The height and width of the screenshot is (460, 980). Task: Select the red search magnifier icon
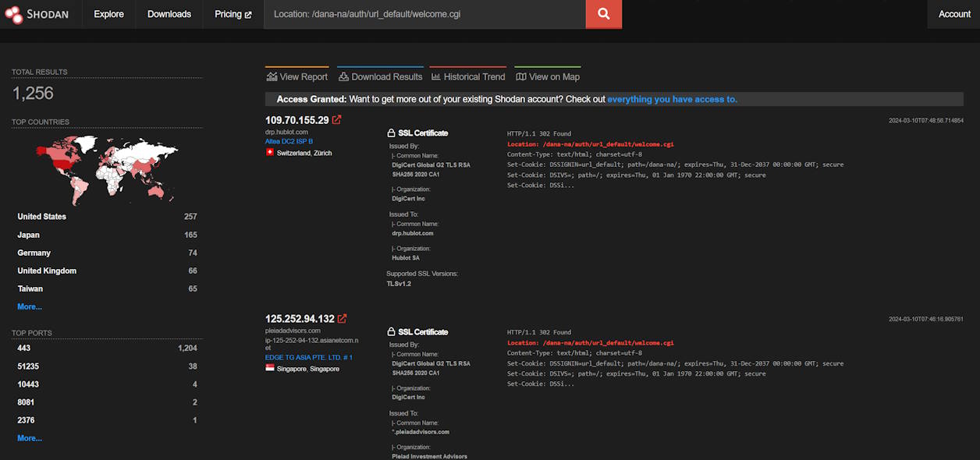click(603, 14)
